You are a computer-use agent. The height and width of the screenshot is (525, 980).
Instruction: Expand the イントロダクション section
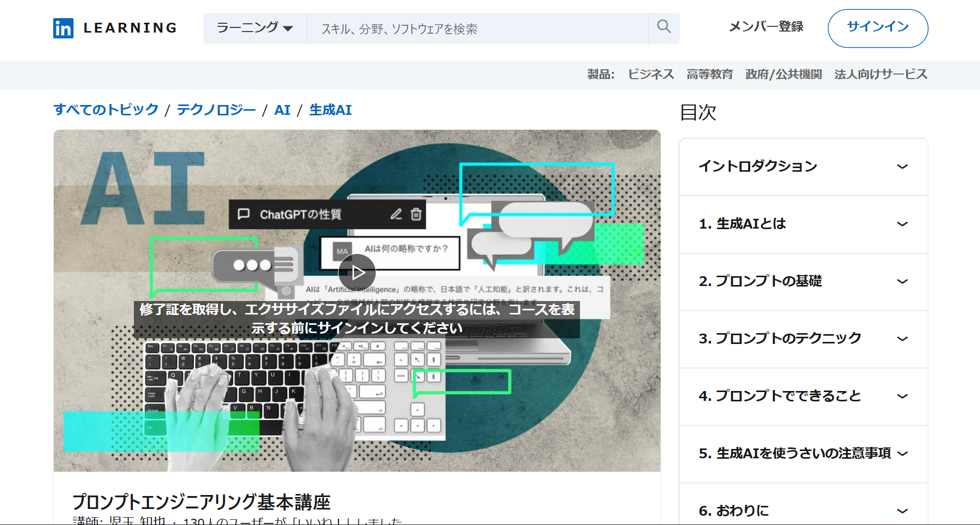pyautogui.click(x=803, y=166)
